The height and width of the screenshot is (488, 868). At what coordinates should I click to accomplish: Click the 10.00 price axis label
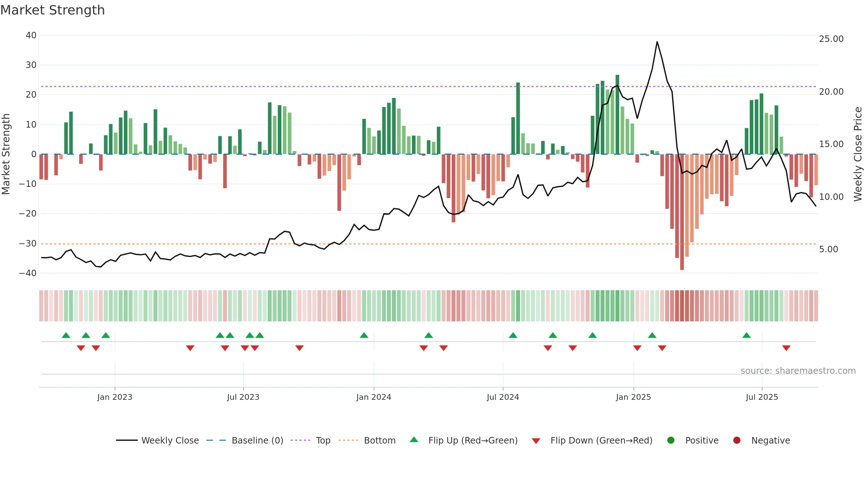(831, 197)
